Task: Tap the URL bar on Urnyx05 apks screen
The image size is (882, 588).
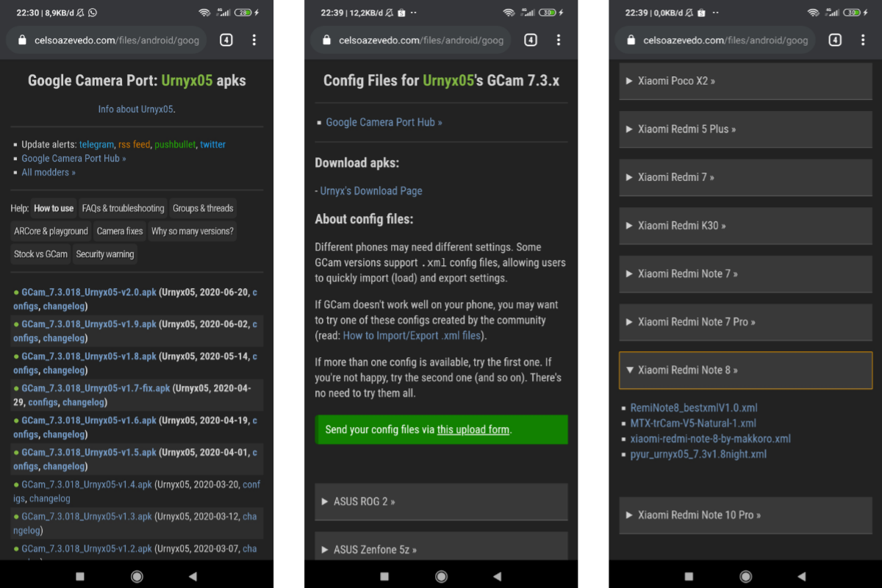Action: (107, 40)
